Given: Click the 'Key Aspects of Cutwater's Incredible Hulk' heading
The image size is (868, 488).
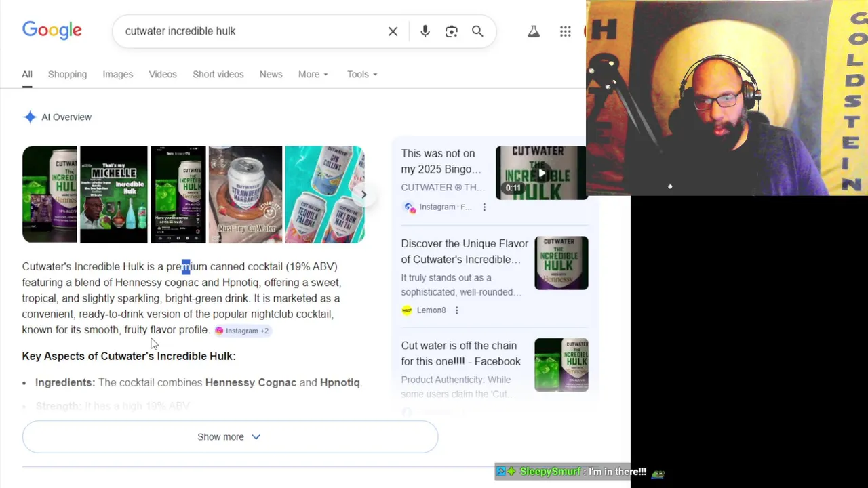Looking at the screenshot, I should (129, 356).
